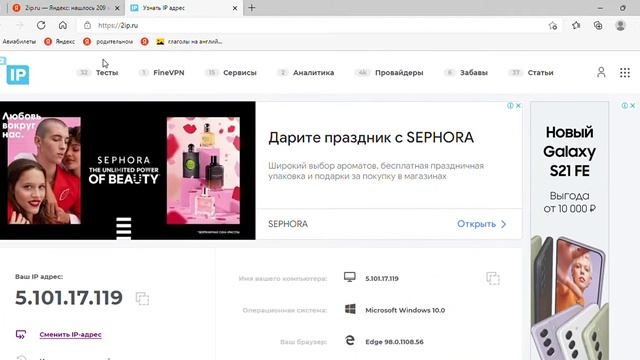Refresh the page with the reload icon
Screen dimensions: 640x360
41,25
